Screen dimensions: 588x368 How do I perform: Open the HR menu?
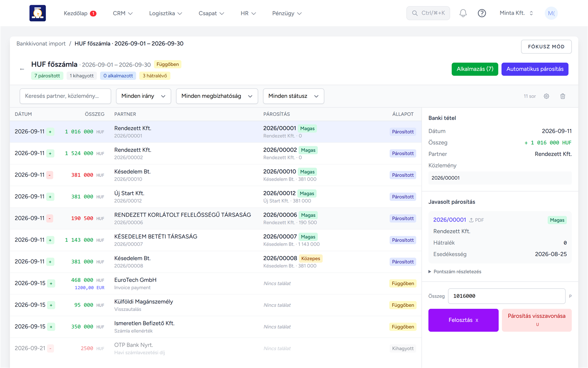tap(248, 13)
